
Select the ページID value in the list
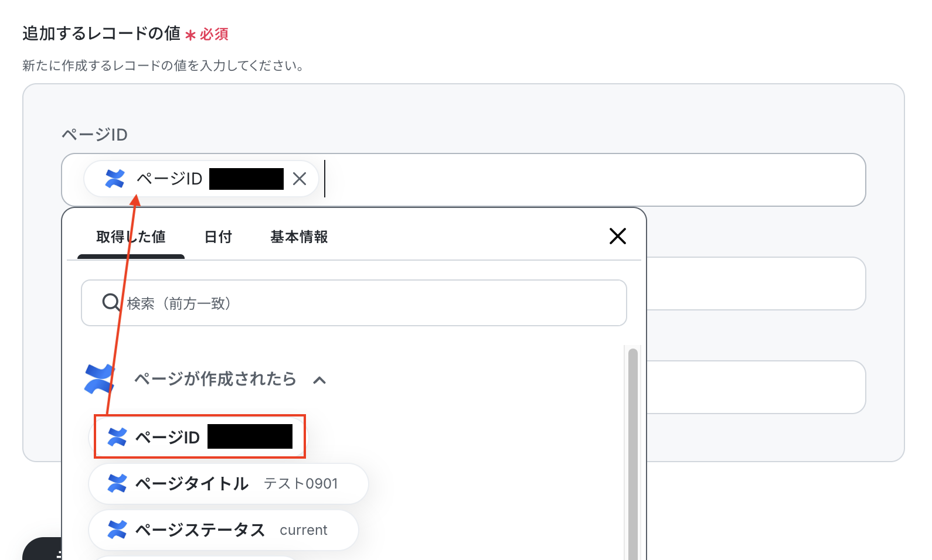coord(200,437)
